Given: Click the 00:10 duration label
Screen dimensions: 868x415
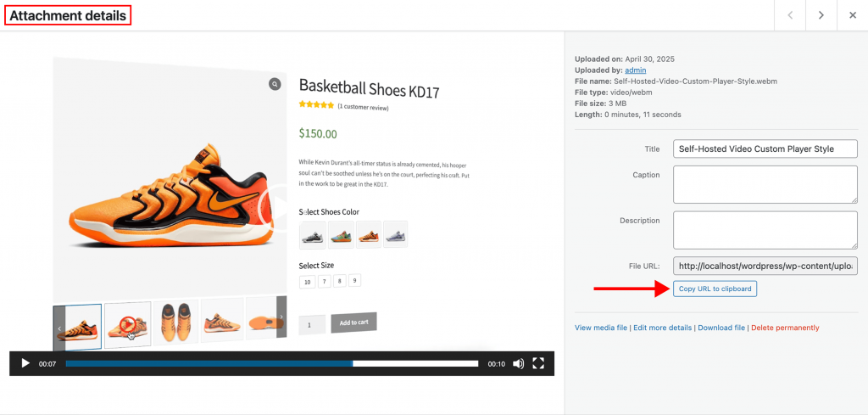Looking at the screenshot, I should click(496, 364).
